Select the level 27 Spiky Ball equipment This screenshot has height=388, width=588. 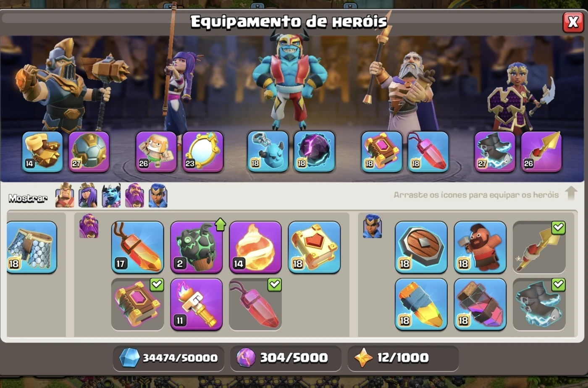tap(89, 152)
